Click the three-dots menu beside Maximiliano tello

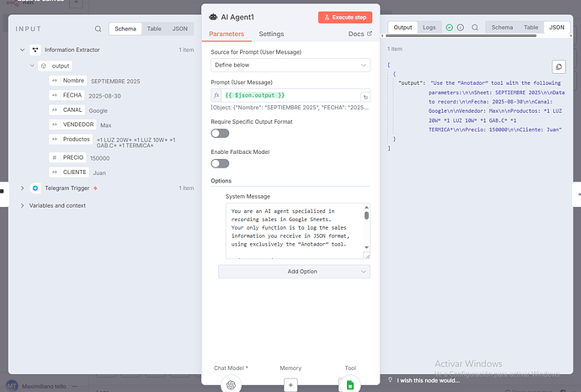pos(75,386)
